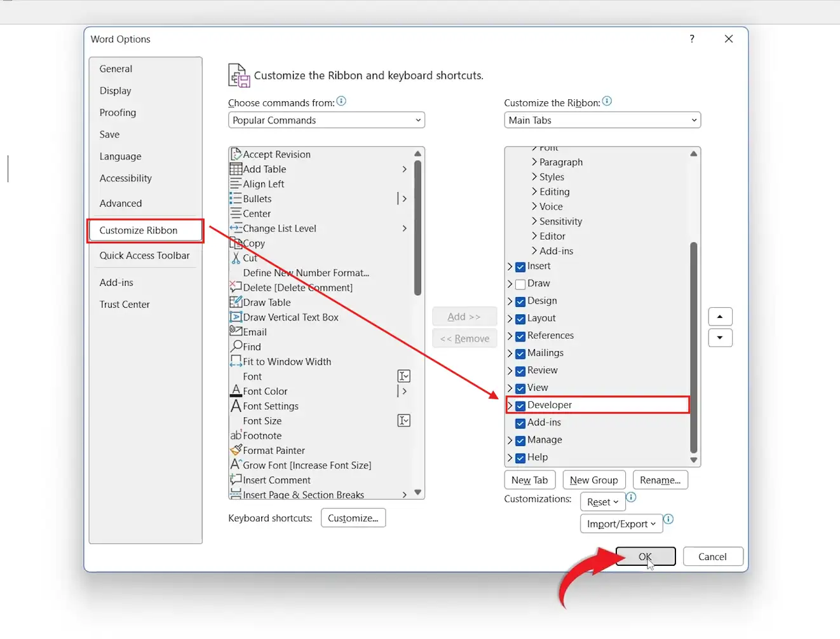Open Quick Access Toolbar category
Screen dimensions: 840x639
point(146,256)
